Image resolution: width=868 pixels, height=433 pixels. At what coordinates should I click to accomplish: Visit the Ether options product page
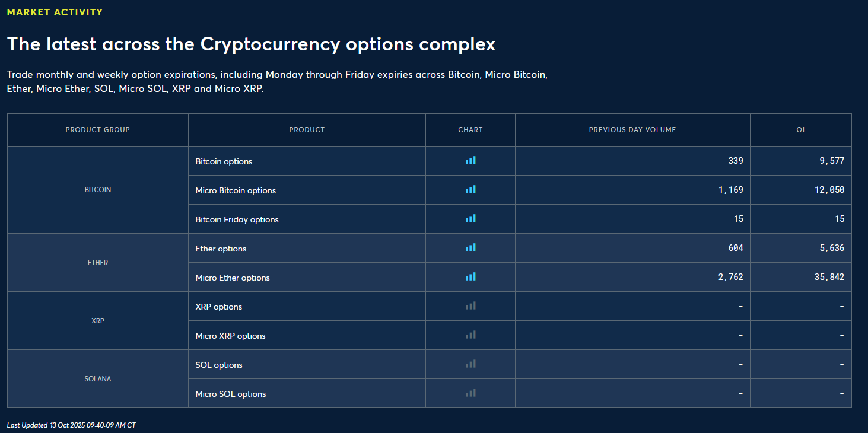coord(221,249)
